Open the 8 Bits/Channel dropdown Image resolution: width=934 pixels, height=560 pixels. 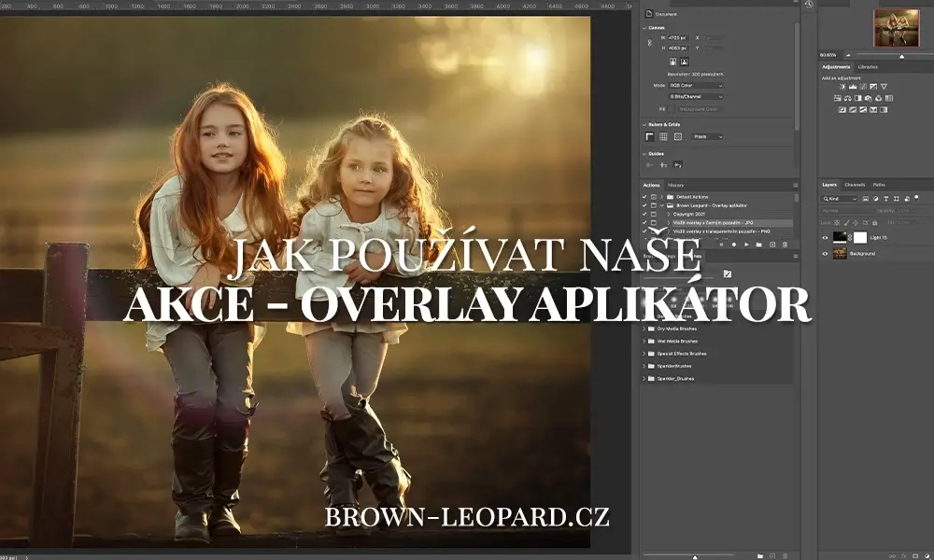pyautogui.click(x=696, y=96)
